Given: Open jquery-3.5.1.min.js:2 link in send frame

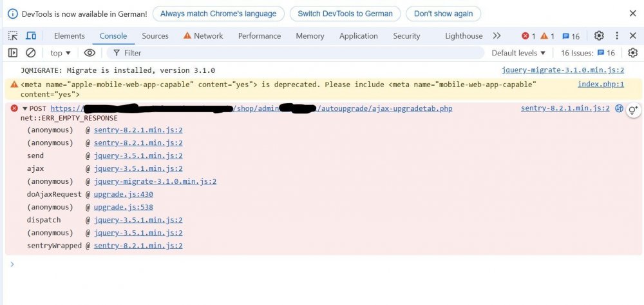Looking at the screenshot, I should point(138,156).
